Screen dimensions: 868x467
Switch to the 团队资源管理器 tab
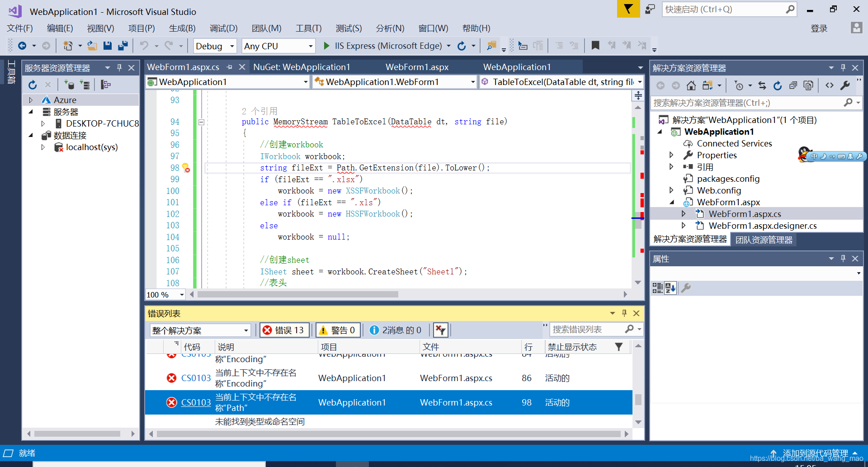[764, 240]
